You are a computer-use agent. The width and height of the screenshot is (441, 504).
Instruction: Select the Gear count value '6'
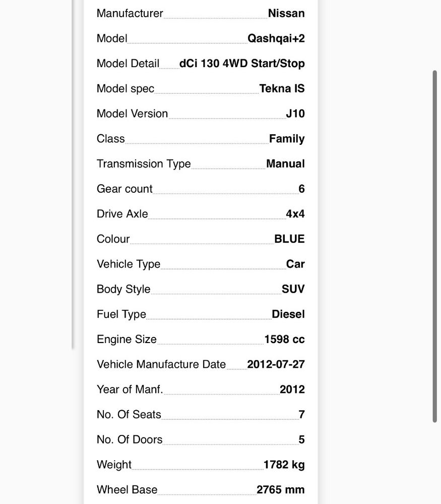(x=301, y=189)
